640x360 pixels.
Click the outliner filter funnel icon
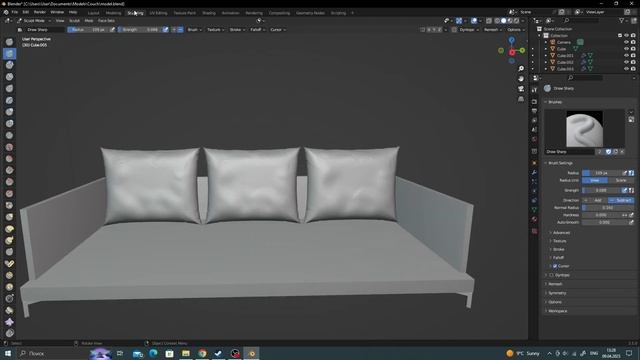point(621,20)
